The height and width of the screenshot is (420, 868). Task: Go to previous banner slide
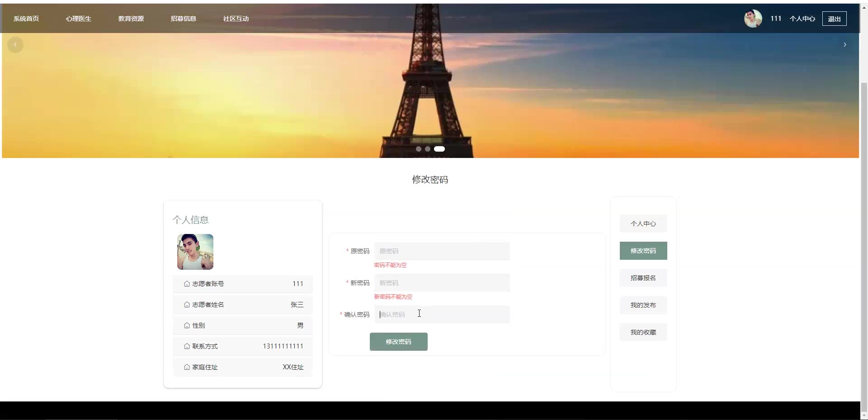[15, 44]
